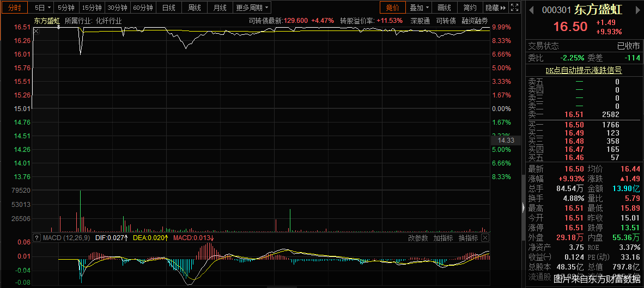The height and width of the screenshot is (288, 644).
Task: Click the fullscreen expand icon
Action: point(515,8)
